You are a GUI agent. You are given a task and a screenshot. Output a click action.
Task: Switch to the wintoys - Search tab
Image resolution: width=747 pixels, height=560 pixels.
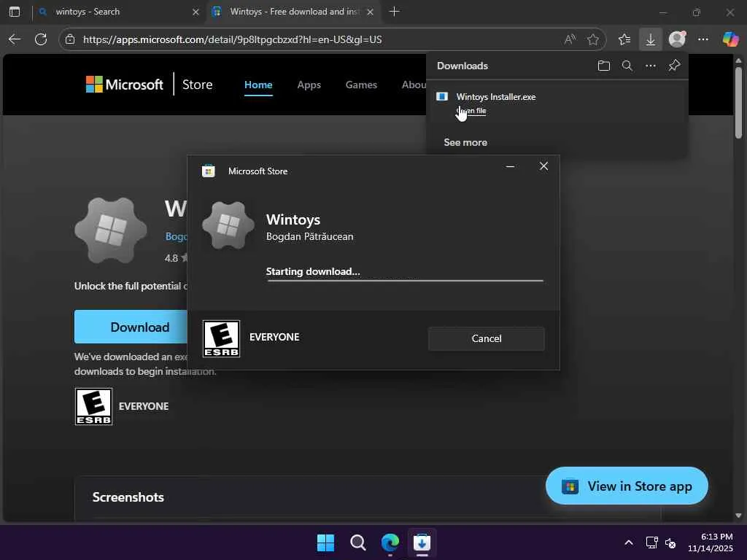click(119, 12)
